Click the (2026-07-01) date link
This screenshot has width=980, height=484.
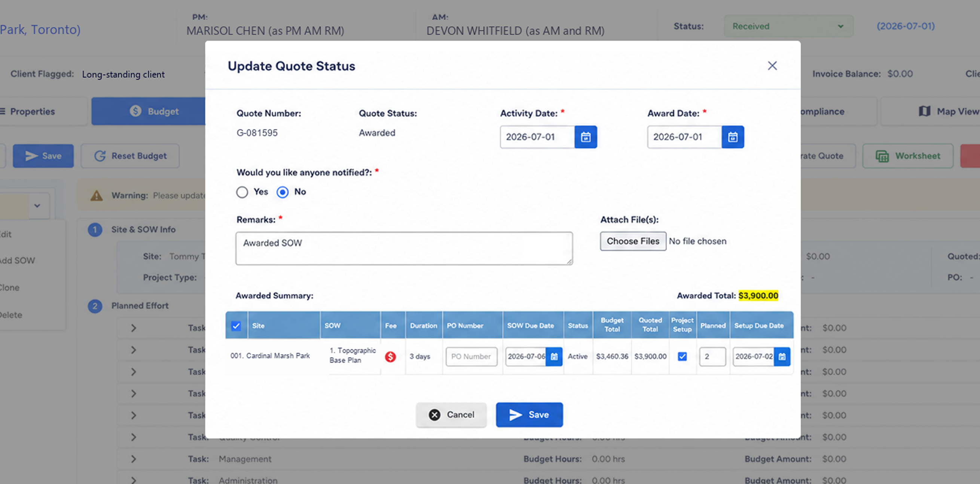[906, 26]
